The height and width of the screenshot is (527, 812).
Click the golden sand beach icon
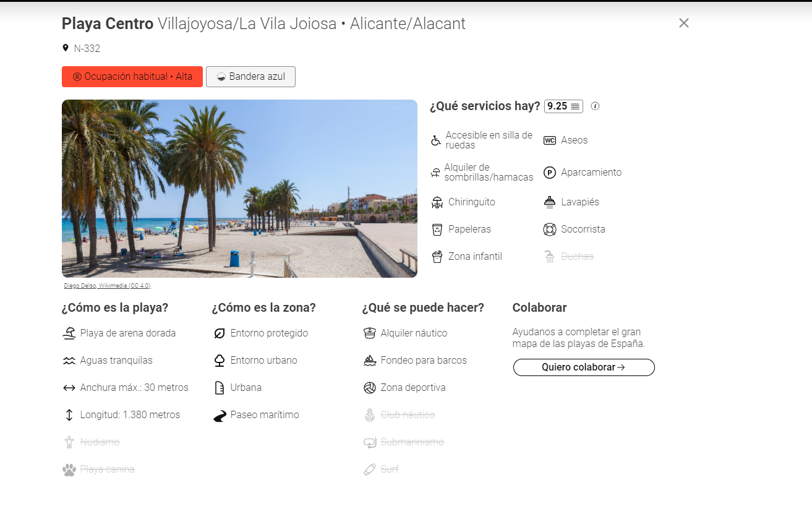click(x=69, y=333)
